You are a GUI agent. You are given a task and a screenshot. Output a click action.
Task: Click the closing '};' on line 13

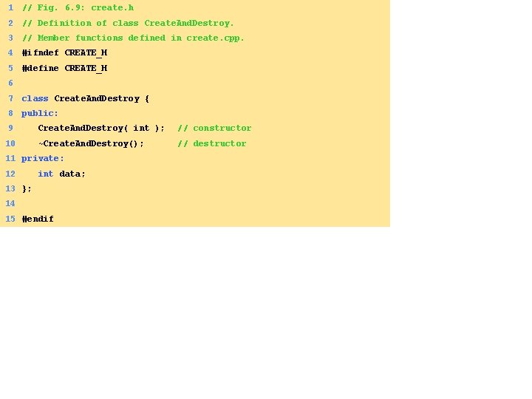[27, 188]
